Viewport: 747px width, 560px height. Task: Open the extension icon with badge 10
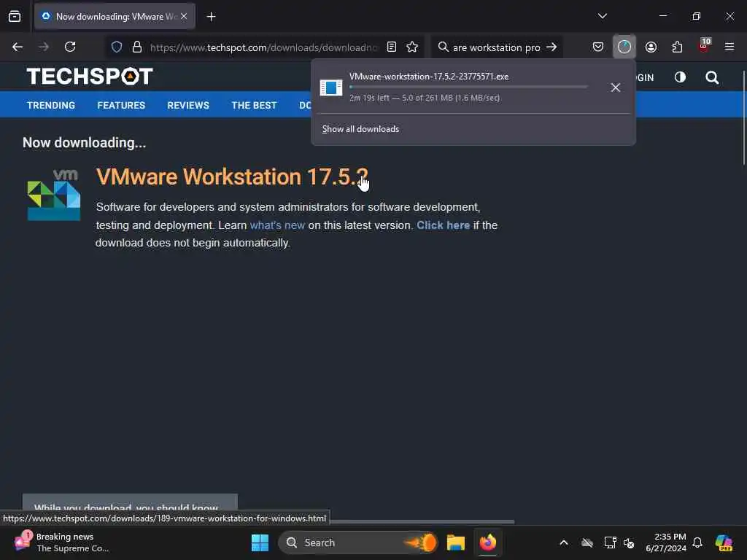tap(704, 46)
